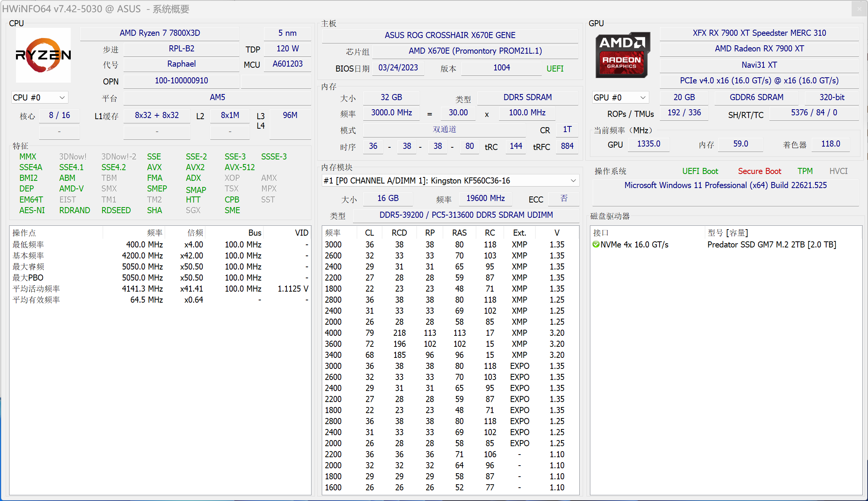Click the grayed-out HVCI label
The image size is (868, 501).
click(838, 171)
